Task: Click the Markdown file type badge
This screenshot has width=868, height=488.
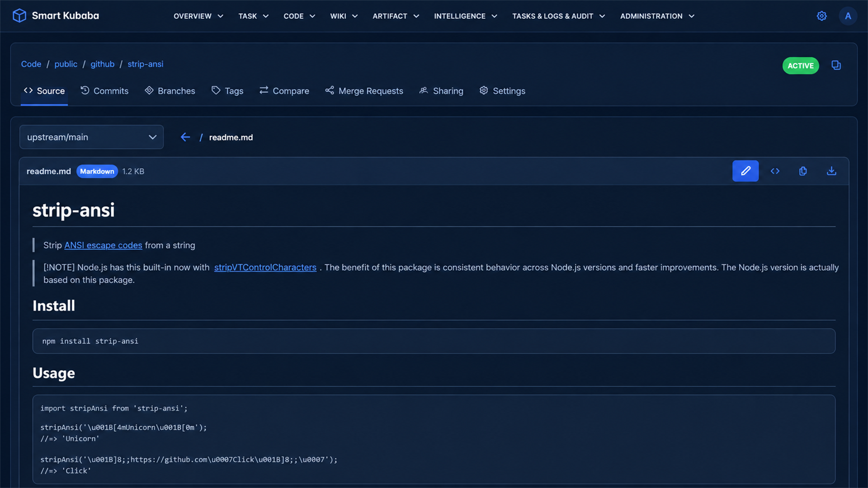Action: click(x=97, y=171)
